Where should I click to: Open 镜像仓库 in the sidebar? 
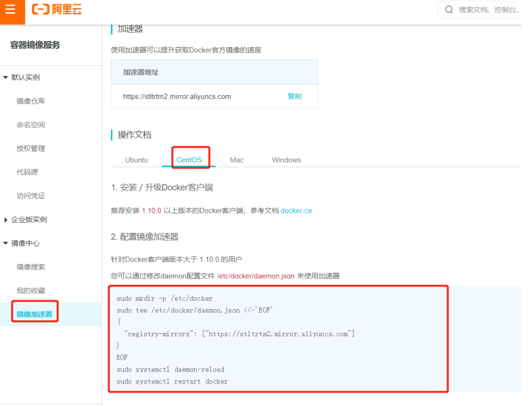point(31,101)
